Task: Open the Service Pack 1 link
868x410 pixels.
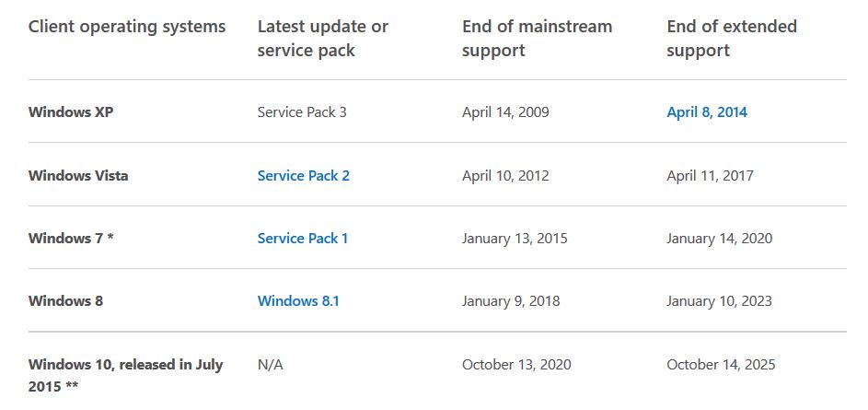Action: (303, 239)
